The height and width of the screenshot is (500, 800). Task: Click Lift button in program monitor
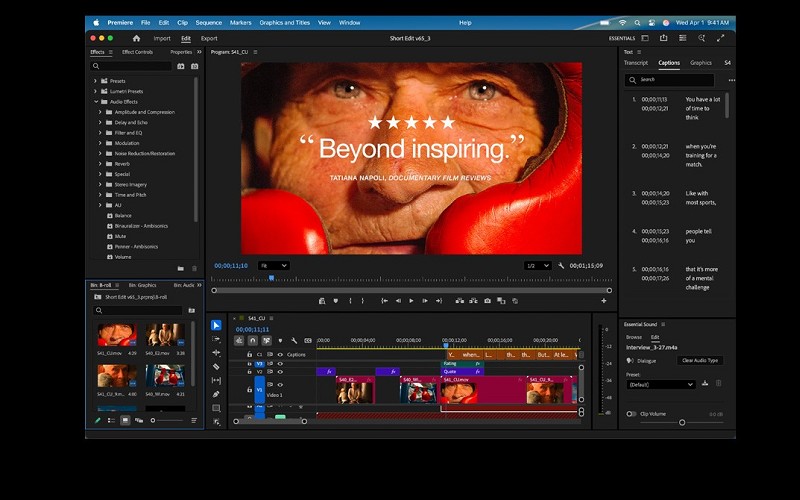coord(460,301)
